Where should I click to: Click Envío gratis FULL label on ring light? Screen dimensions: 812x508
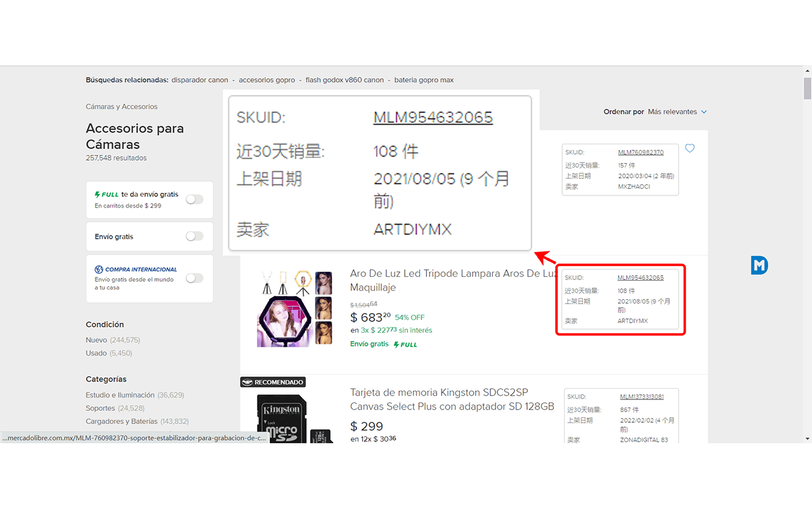click(x=383, y=344)
